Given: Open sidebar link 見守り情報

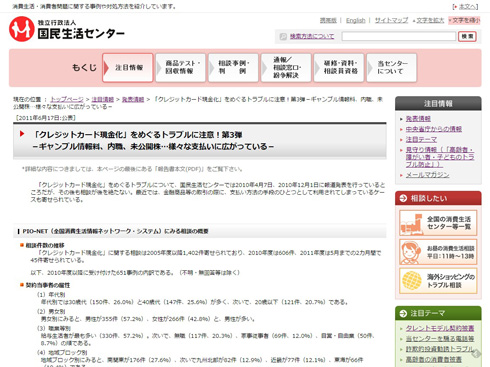Looking at the screenshot, I should pyautogui.click(x=440, y=157).
